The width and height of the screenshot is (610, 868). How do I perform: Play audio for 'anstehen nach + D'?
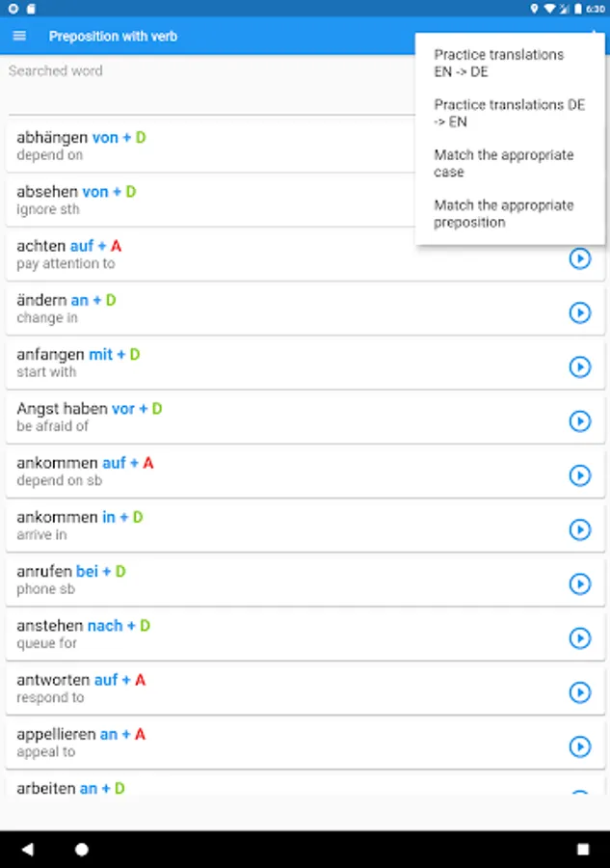(579, 637)
